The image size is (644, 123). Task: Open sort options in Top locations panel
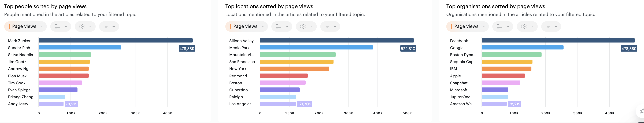coord(282,26)
